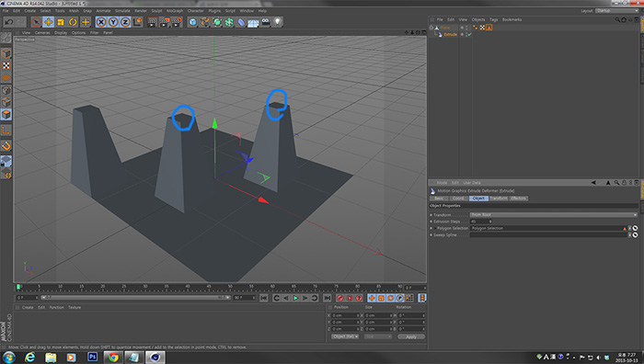Image resolution: width=644 pixels, height=364 pixels.
Task: Disable the Extrude deformer green checkmark
Action: (x=469, y=35)
